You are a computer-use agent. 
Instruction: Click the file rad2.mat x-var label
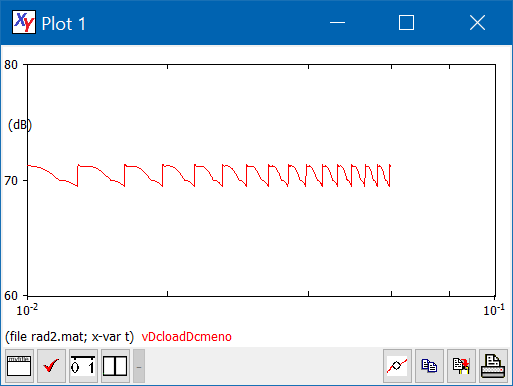tap(69, 337)
